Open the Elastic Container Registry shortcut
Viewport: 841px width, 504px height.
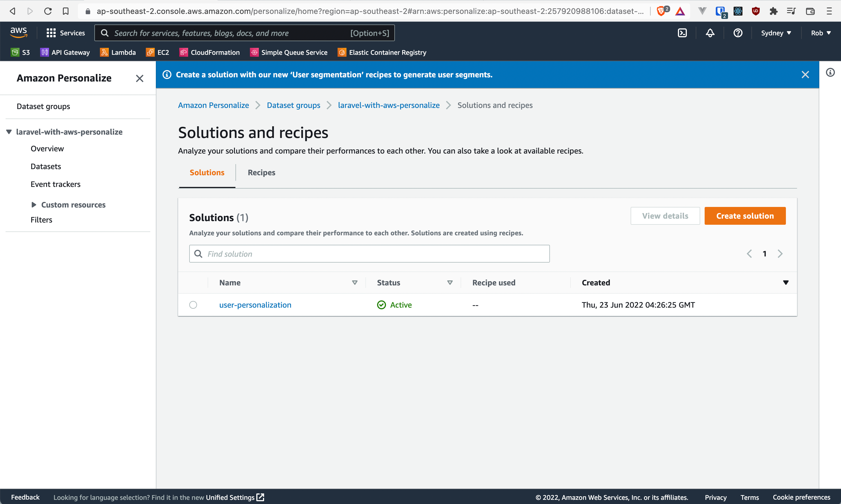[x=382, y=52]
